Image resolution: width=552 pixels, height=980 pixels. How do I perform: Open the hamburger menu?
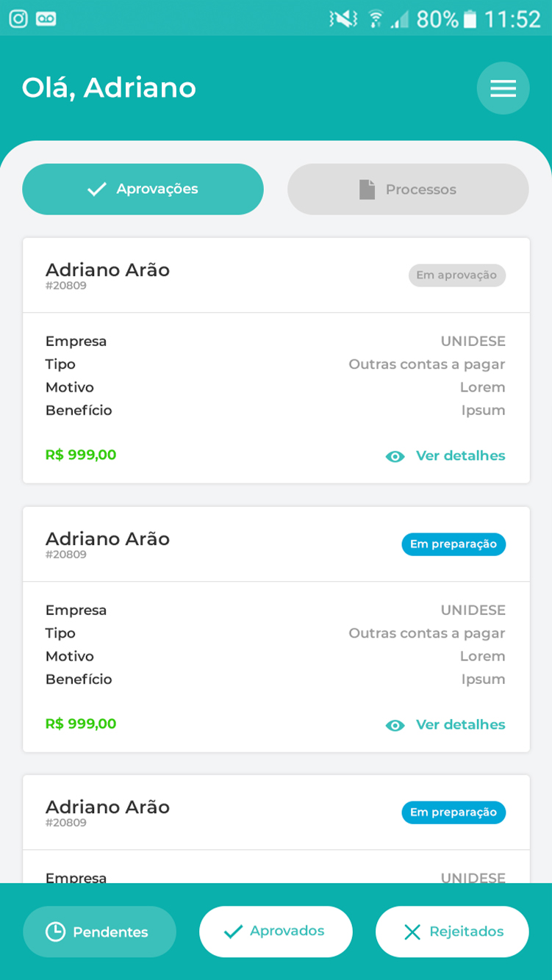click(x=503, y=88)
